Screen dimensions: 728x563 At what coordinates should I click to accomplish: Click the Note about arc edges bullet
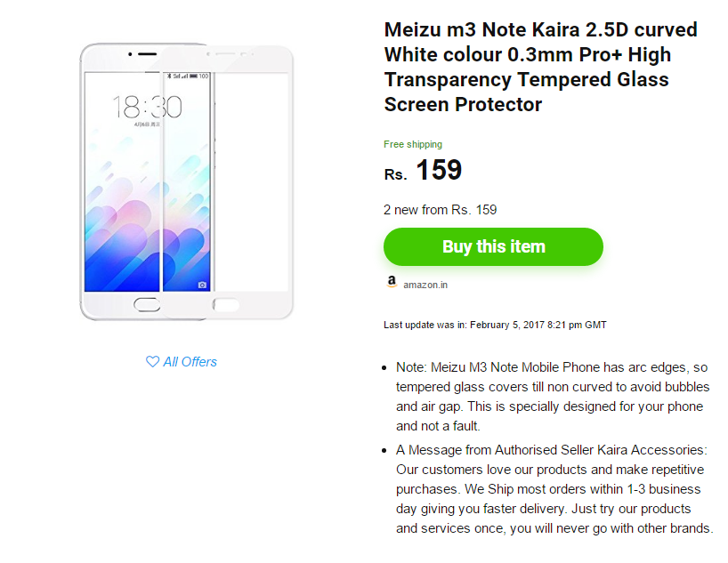(x=552, y=396)
